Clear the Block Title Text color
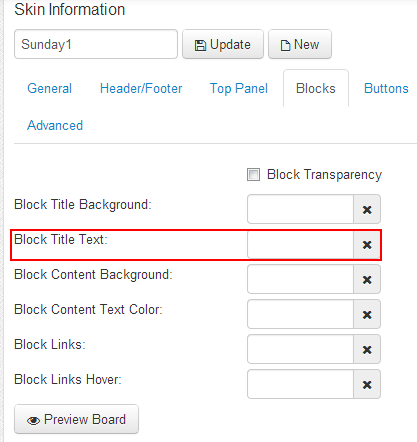This screenshot has width=417, height=442. (367, 244)
